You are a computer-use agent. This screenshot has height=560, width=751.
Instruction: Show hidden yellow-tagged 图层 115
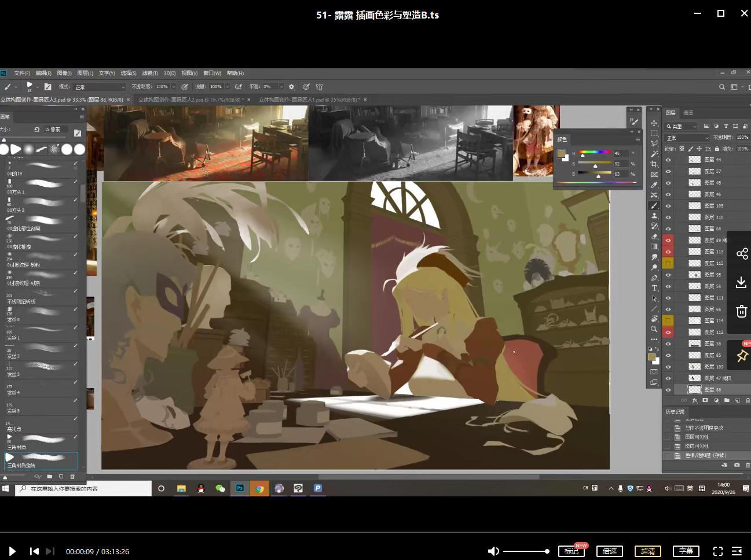[668, 263]
